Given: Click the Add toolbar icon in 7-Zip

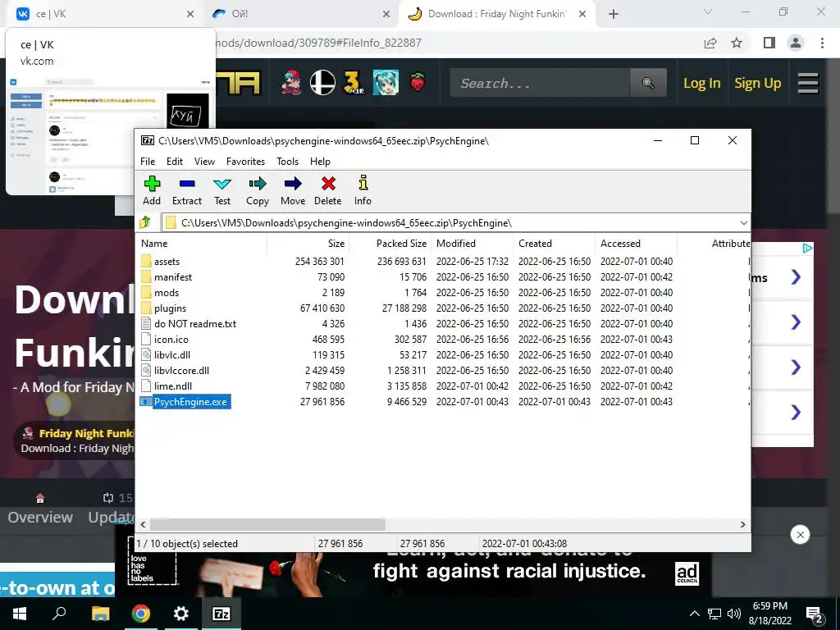Looking at the screenshot, I should point(152,190).
